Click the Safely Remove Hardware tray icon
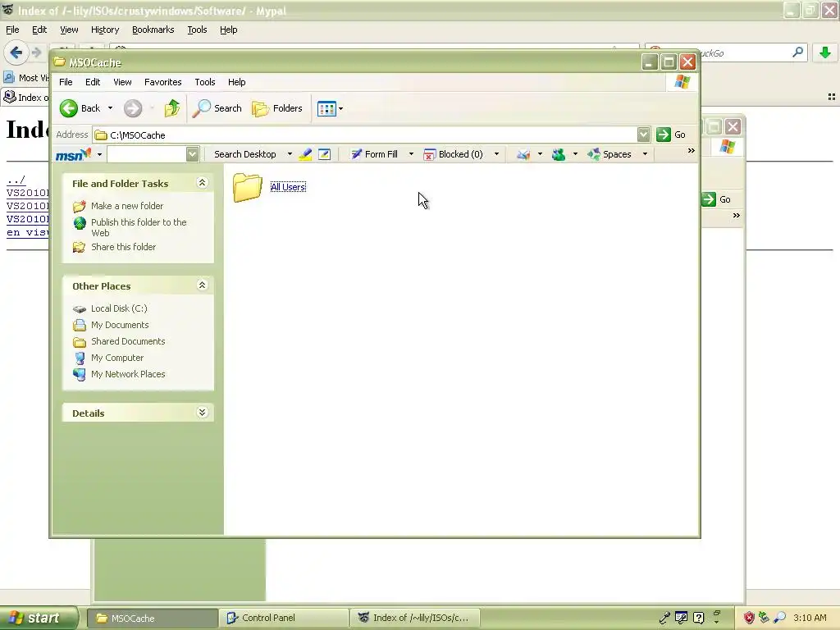Image resolution: width=840 pixels, height=630 pixels. 764,619
